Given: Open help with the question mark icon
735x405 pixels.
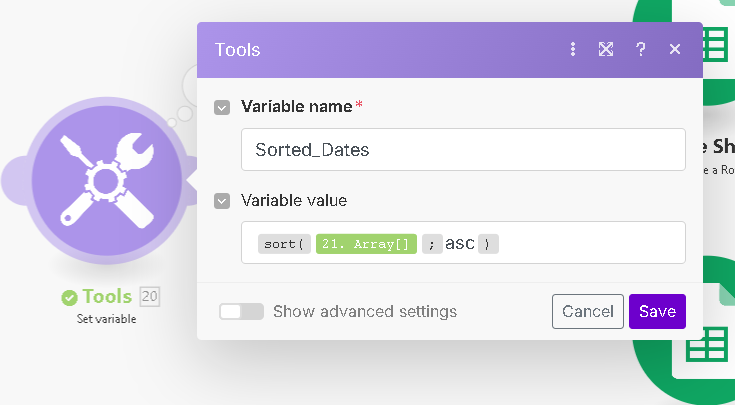Looking at the screenshot, I should 641,49.
